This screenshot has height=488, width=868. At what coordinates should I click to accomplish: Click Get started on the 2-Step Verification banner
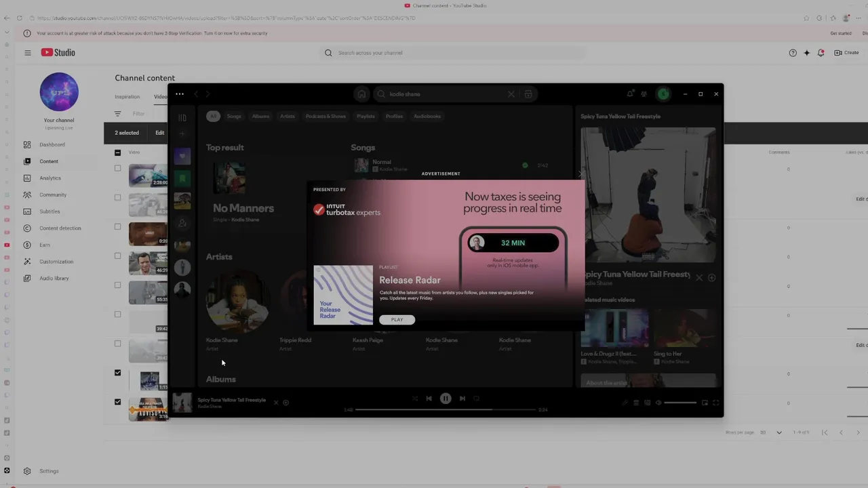(841, 33)
